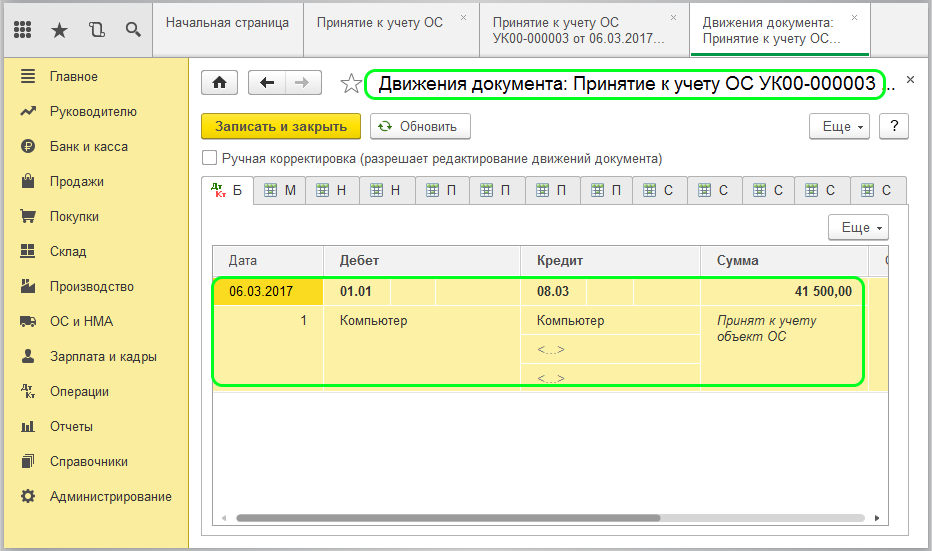Viewport: 932px width, 551px height.
Task: Open the Руководителю section
Action: point(93,112)
